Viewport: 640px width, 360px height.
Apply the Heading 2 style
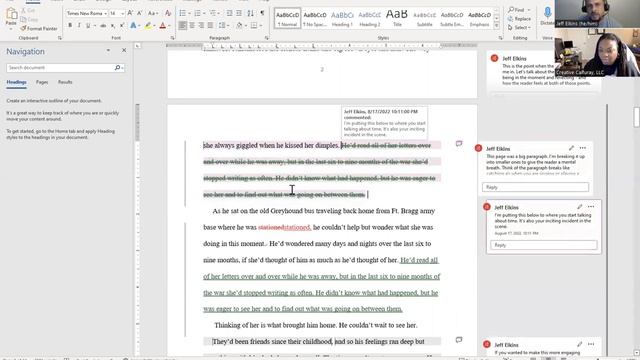[369, 18]
